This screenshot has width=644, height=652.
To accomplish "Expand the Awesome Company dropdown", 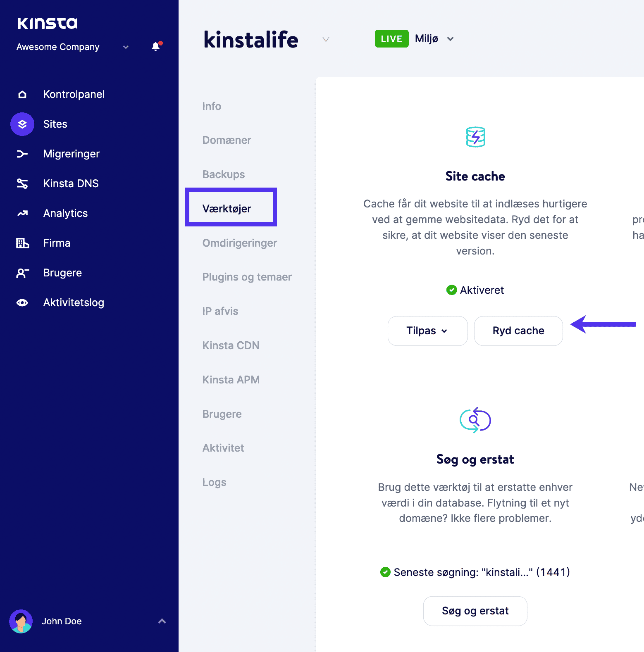I will coord(126,47).
